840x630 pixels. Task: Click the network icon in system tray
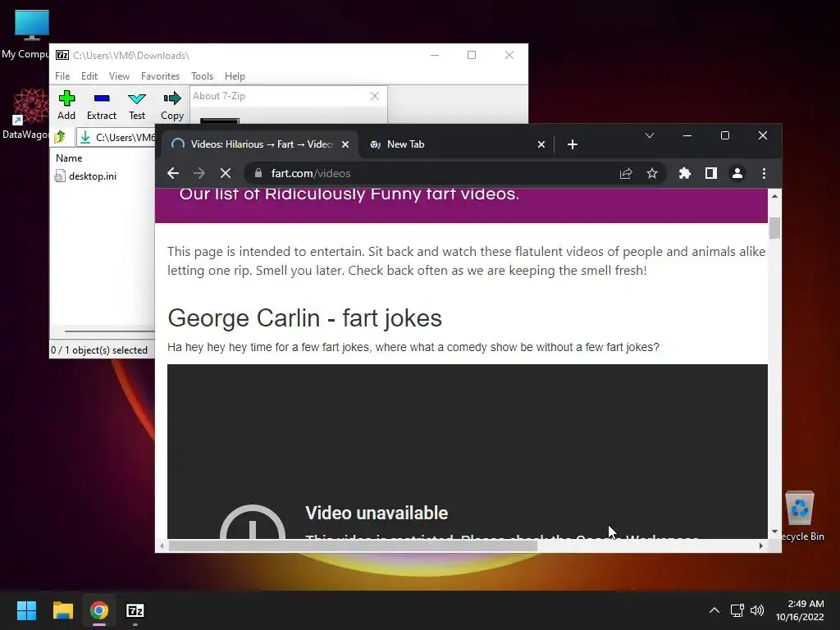click(737, 610)
